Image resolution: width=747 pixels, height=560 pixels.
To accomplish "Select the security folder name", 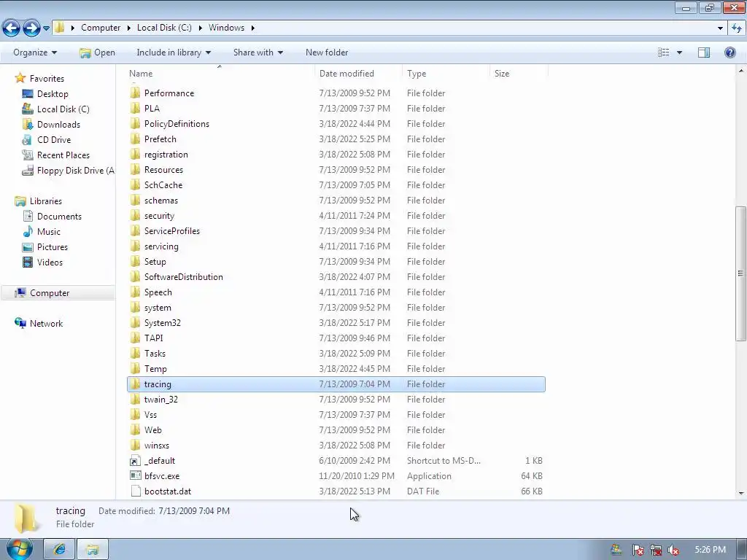I will [x=159, y=216].
